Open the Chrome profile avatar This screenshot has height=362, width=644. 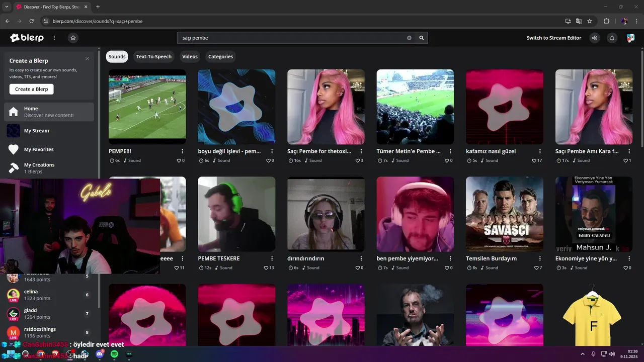[x=624, y=21]
